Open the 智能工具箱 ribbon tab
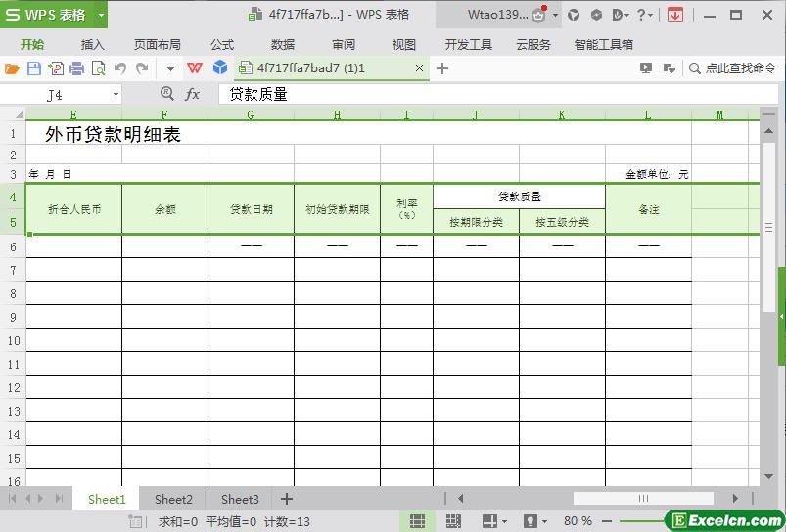 pyautogui.click(x=604, y=45)
